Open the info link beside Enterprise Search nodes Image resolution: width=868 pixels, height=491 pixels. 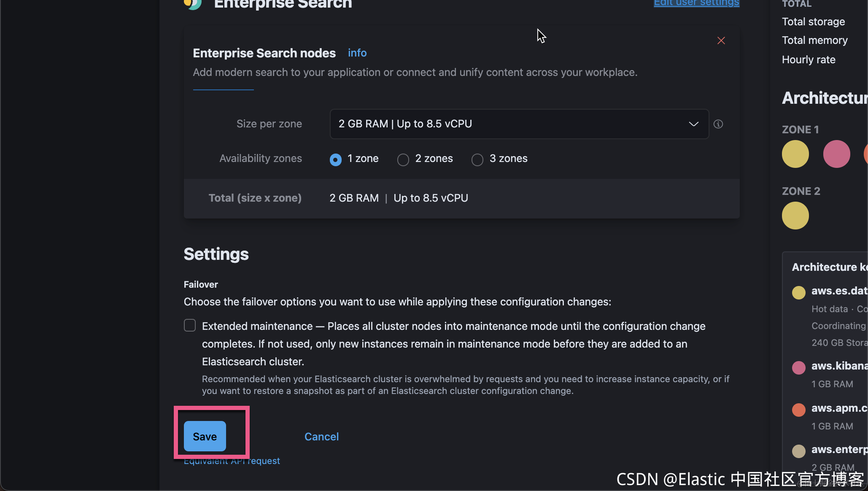357,53
